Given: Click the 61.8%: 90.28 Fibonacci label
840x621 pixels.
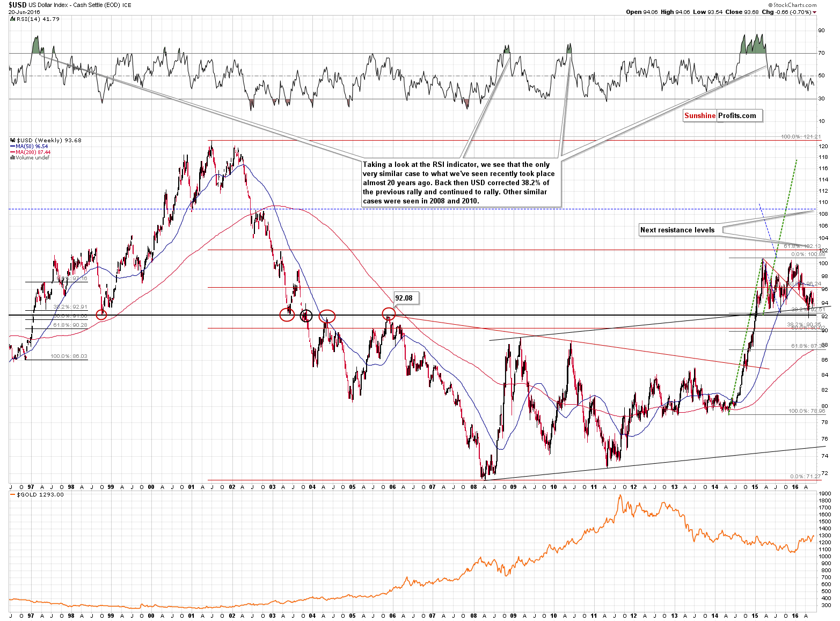Looking at the screenshot, I should tap(70, 325).
